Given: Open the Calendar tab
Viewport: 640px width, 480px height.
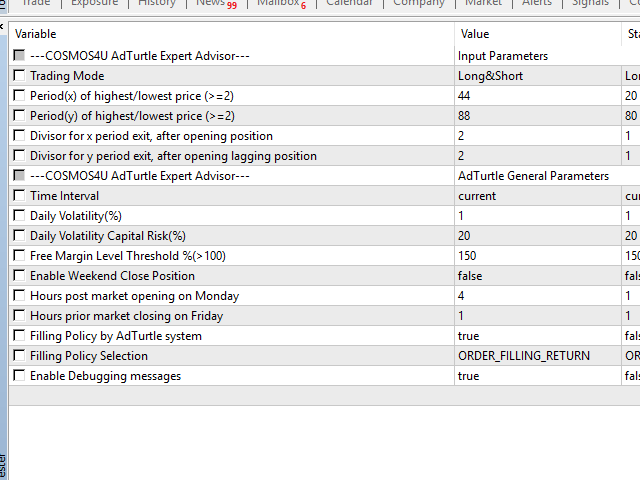Looking at the screenshot, I should point(349,3).
